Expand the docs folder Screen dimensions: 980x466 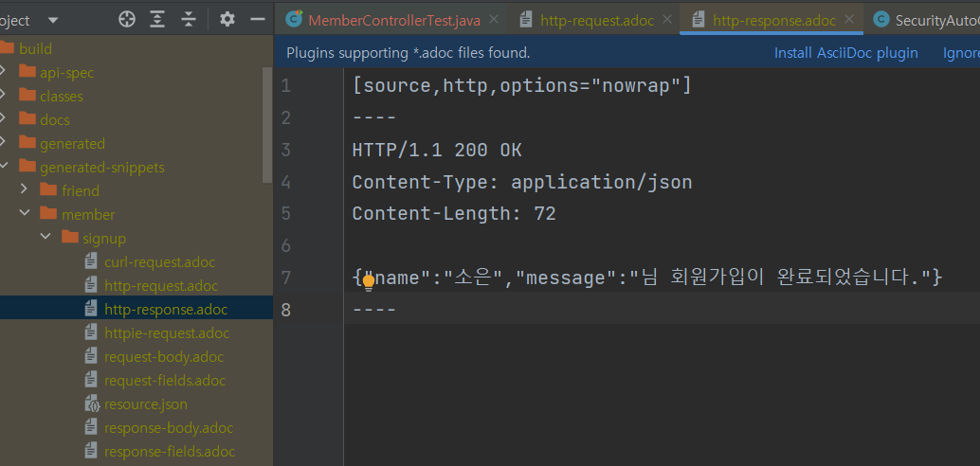click(3, 119)
